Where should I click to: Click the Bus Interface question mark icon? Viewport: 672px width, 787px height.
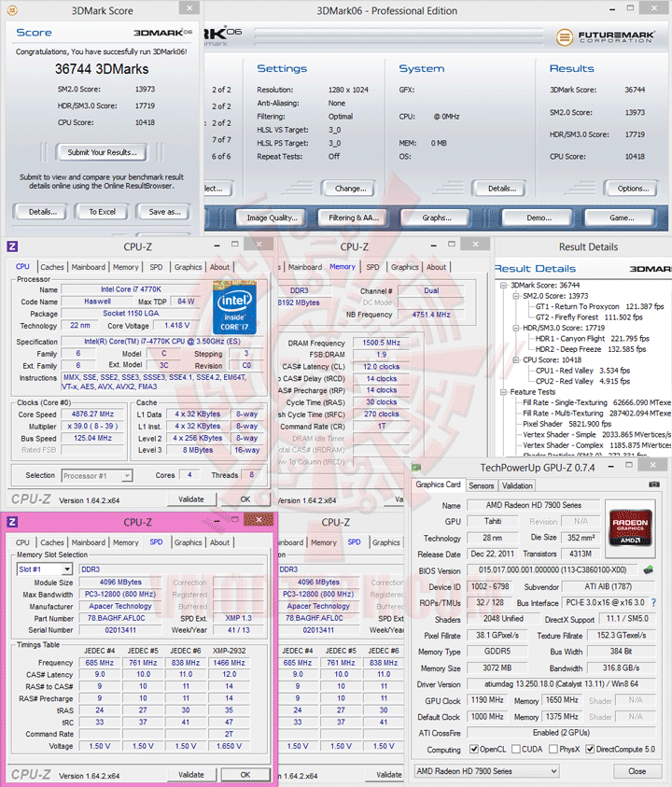pyautogui.click(x=653, y=602)
